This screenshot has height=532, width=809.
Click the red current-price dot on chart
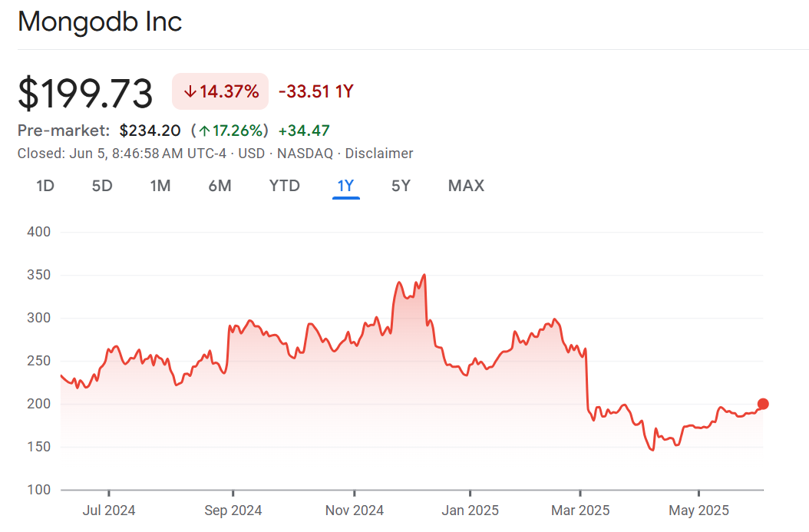click(763, 404)
